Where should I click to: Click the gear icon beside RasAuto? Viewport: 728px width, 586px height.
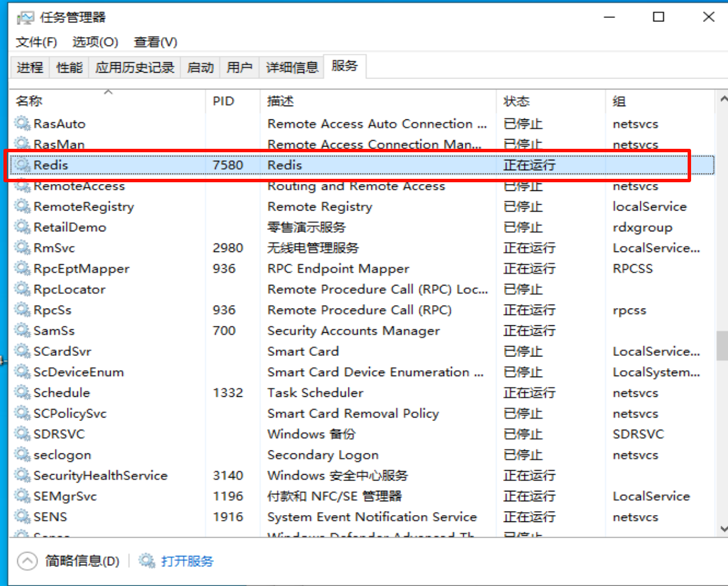click(22, 123)
